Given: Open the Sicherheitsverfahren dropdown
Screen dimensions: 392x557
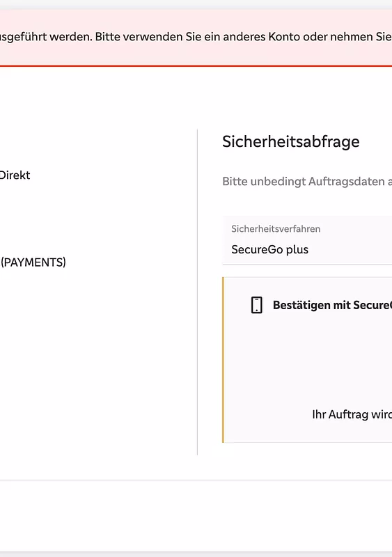Looking at the screenshot, I should tap(307, 240).
